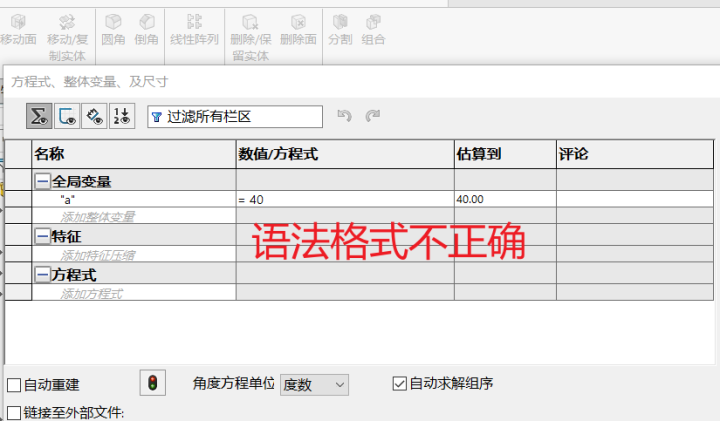Switch to Dimension View icon
Screen dimensions: 720x421
[94, 116]
